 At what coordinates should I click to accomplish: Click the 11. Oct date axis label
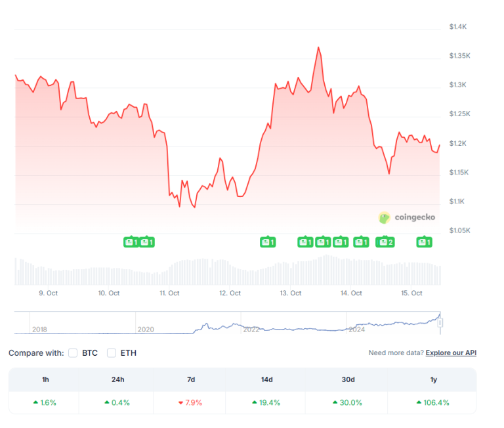[169, 293]
